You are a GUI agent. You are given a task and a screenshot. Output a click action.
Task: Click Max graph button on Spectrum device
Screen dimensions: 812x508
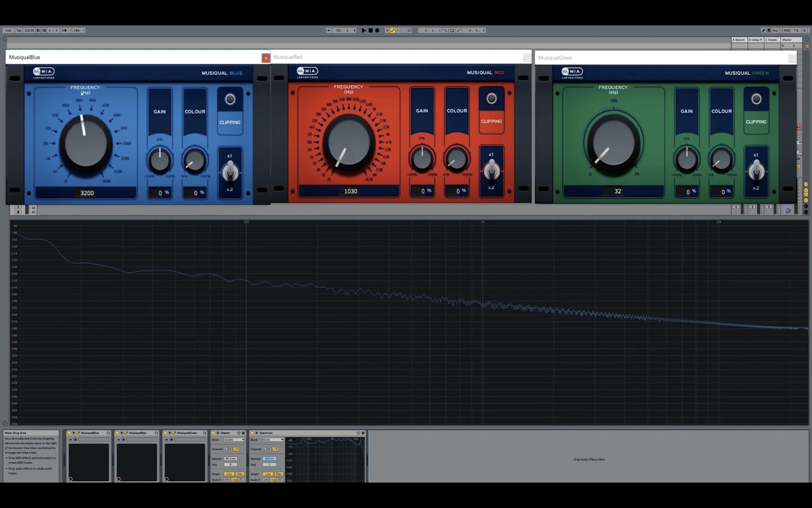(279, 474)
